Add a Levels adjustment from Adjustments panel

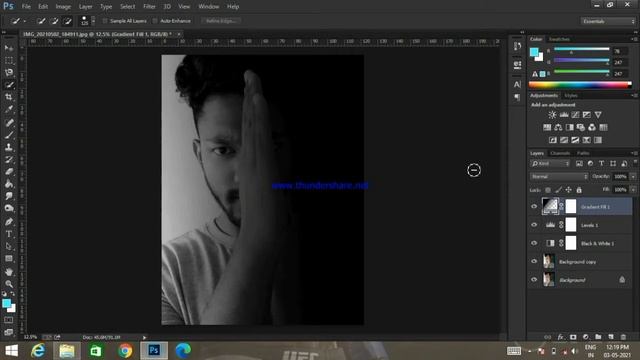(564, 115)
